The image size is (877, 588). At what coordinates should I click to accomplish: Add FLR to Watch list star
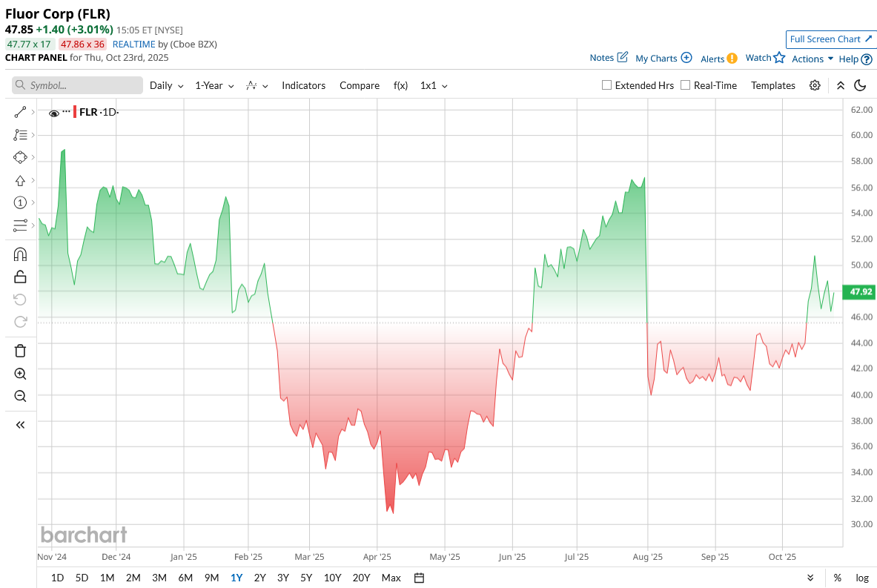pos(779,57)
